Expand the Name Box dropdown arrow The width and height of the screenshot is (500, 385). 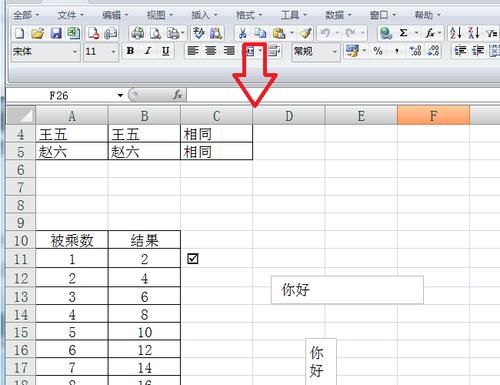tap(120, 95)
